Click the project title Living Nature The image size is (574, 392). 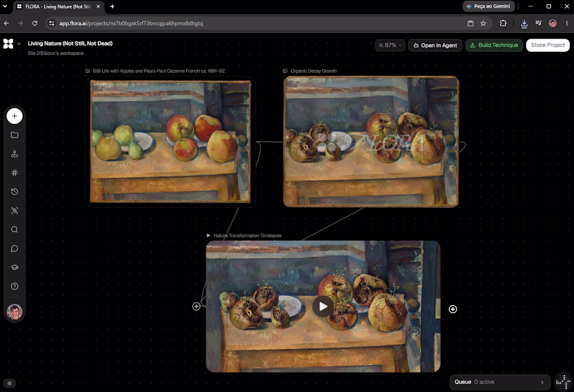[70, 43]
